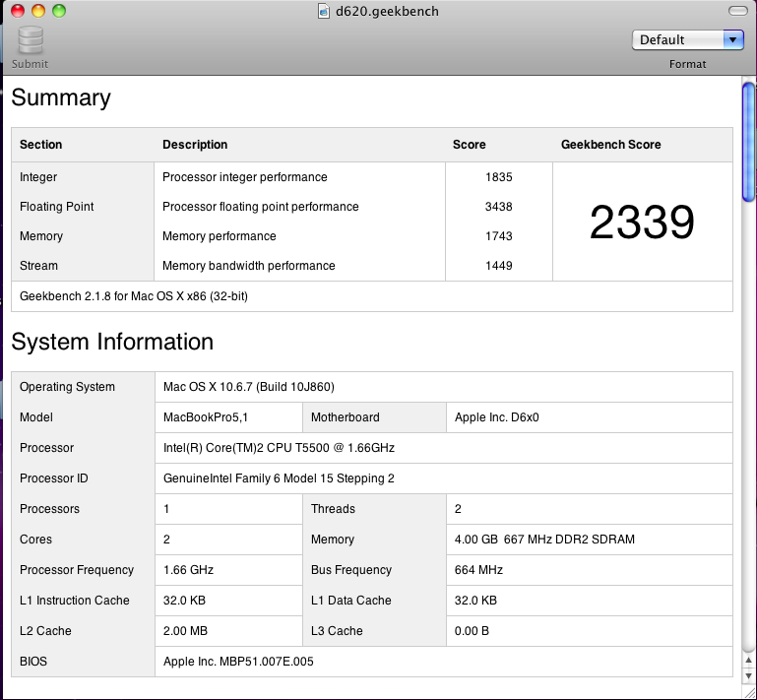The height and width of the screenshot is (700, 757).
Task: Click the Submit database icon
Action: 31,40
